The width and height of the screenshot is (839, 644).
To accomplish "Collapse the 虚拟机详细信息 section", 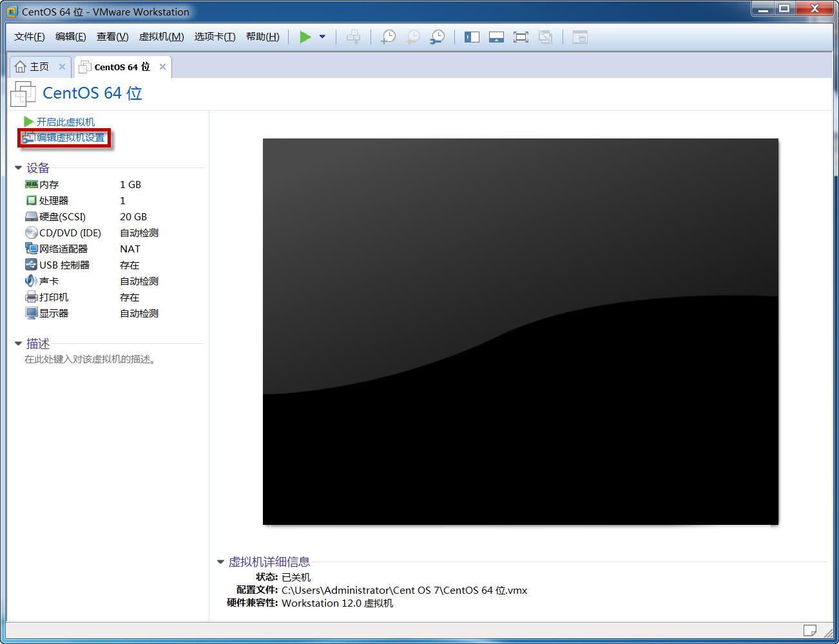I will click(220, 562).
